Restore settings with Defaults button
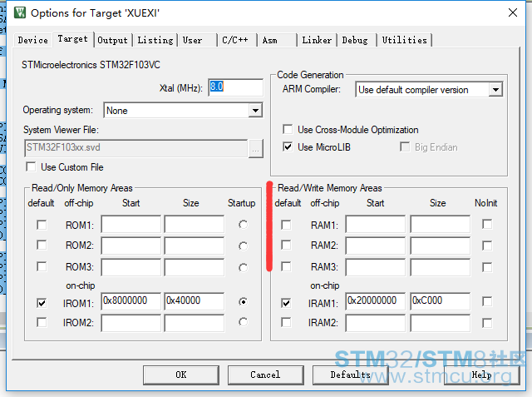 (350, 375)
